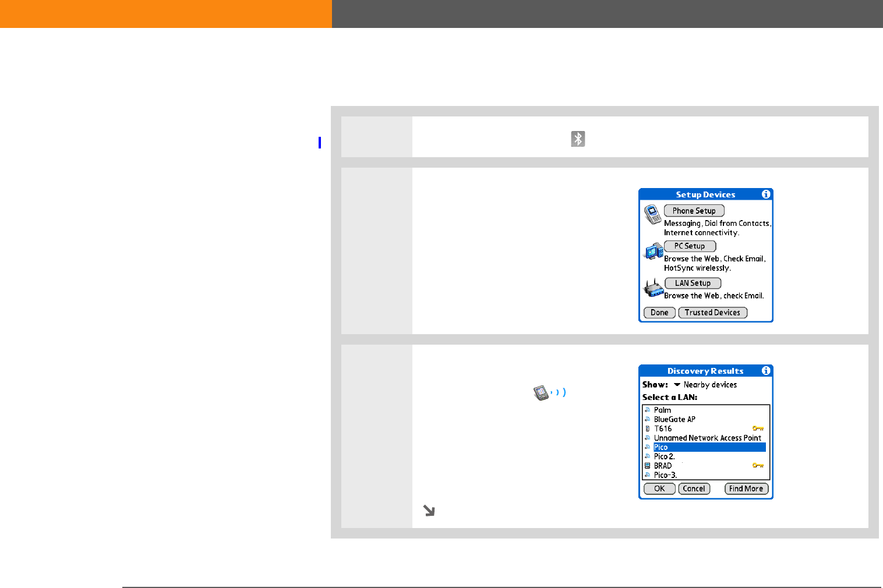Click the computer icon beside PC Setup
Screen dimensions: 883x588
coord(654,251)
